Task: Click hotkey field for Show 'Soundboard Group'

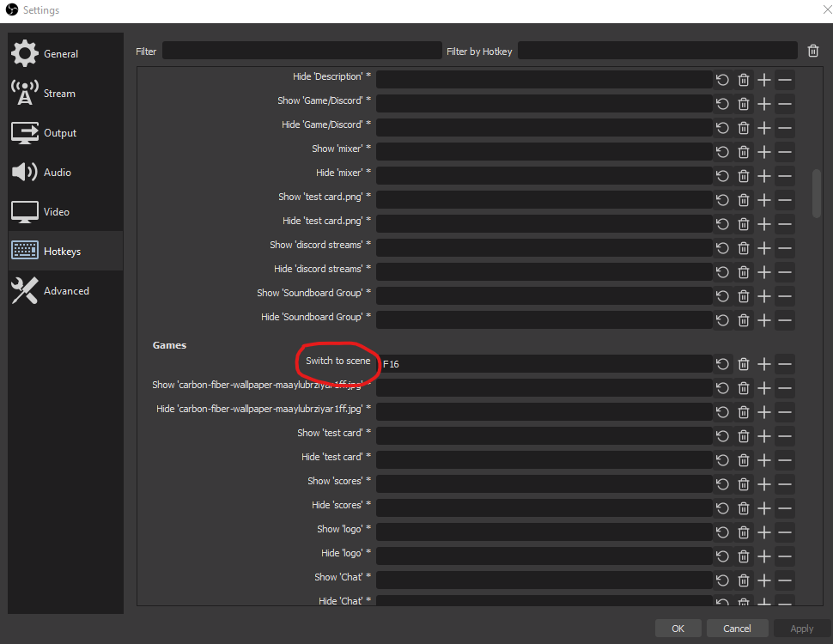Action: [544, 296]
